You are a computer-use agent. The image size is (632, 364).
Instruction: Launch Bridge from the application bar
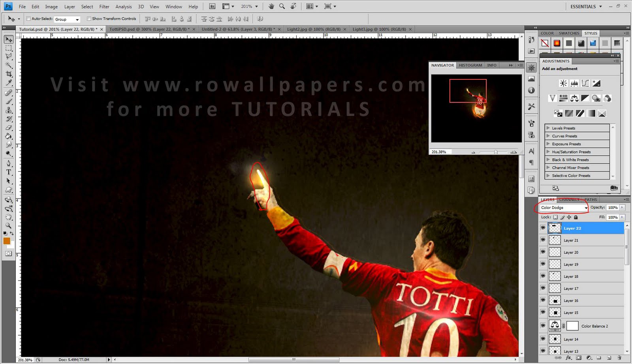pos(212,6)
